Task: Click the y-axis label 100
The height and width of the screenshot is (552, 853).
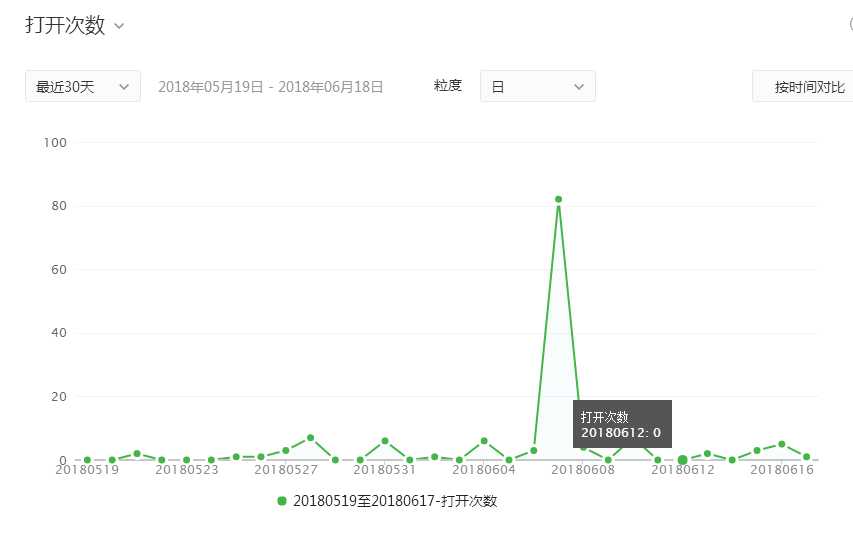Action: [x=55, y=142]
